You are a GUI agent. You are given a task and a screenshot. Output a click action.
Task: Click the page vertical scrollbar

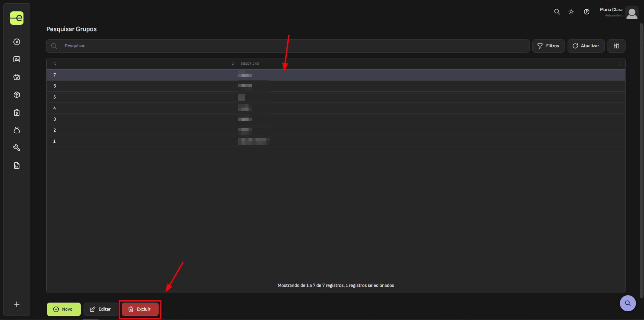click(642, 161)
